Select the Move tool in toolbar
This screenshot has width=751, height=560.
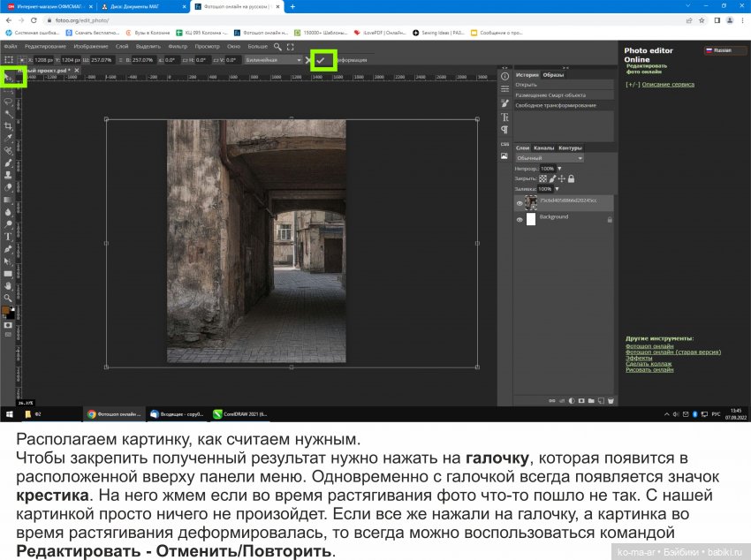(x=10, y=77)
